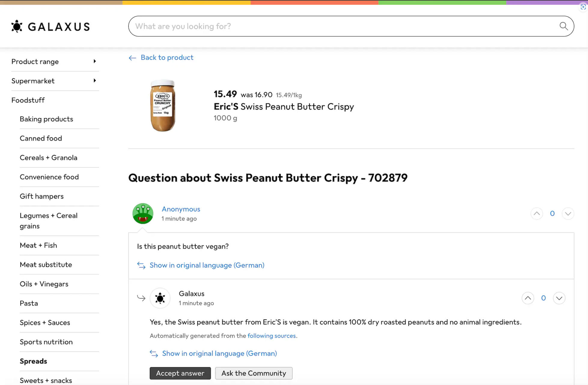This screenshot has height=385, width=588.
Task: Click the peanut butter jar thumbnail
Action: (163, 105)
